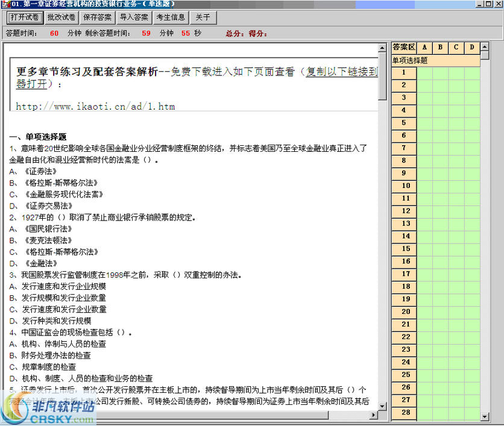Click the 打开试卷 button
This screenshot has width=504, height=426.
[x=25, y=17]
